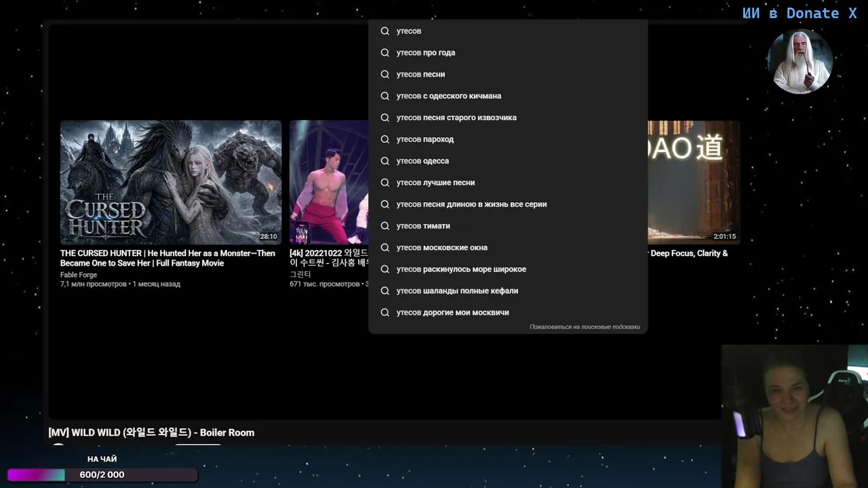The height and width of the screenshot is (488, 868).
Task: Visit the Fable Forge channel link
Action: pyautogui.click(x=79, y=275)
